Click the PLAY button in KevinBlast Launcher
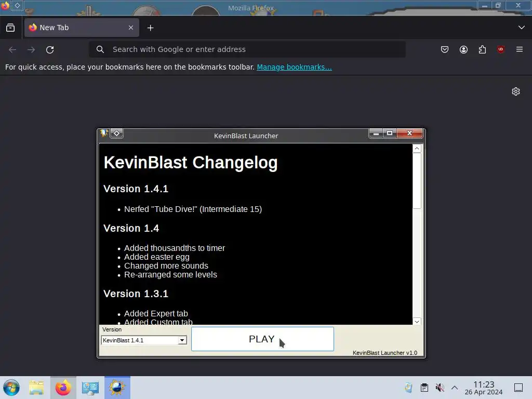Viewport: 532px width, 399px height. [262, 339]
